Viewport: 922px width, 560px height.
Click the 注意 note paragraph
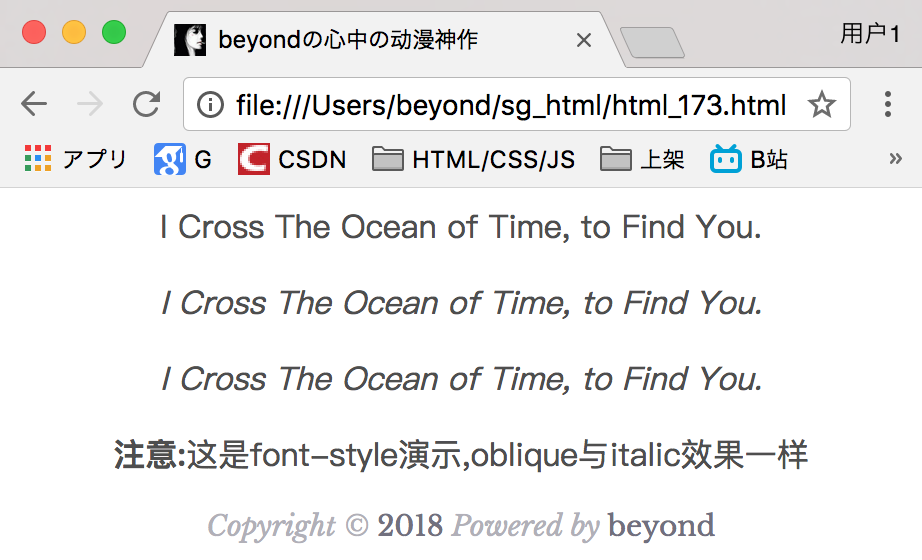461,456
